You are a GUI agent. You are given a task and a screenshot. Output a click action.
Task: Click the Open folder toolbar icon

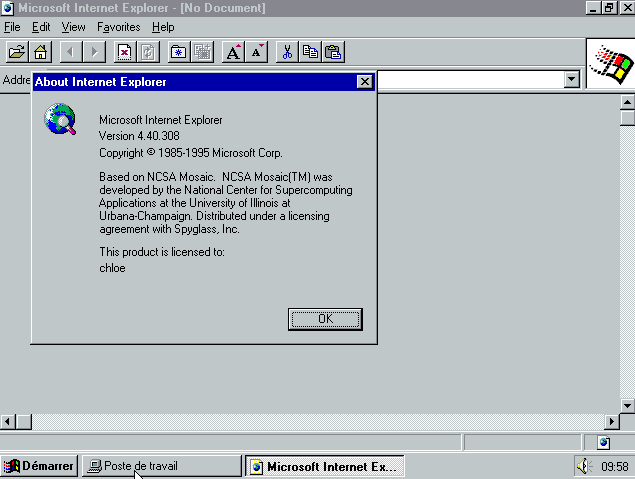point(17,52)
